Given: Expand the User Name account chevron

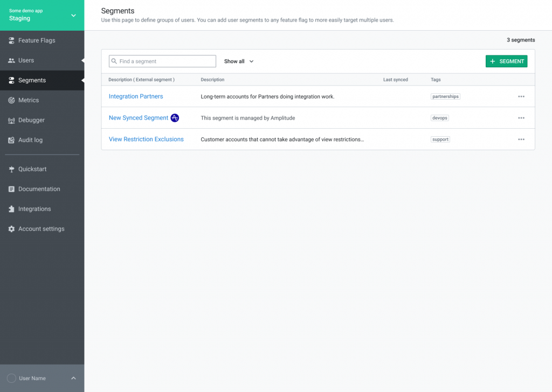Looking at the screenshot, I should pyautogui.click(x=73, y=378).
